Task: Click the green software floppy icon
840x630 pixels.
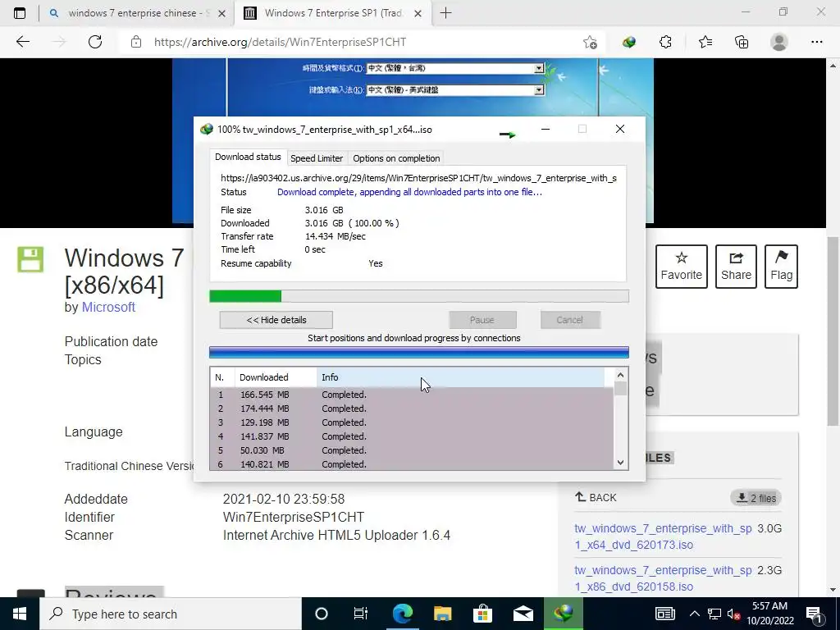Action: coord(30,259)
